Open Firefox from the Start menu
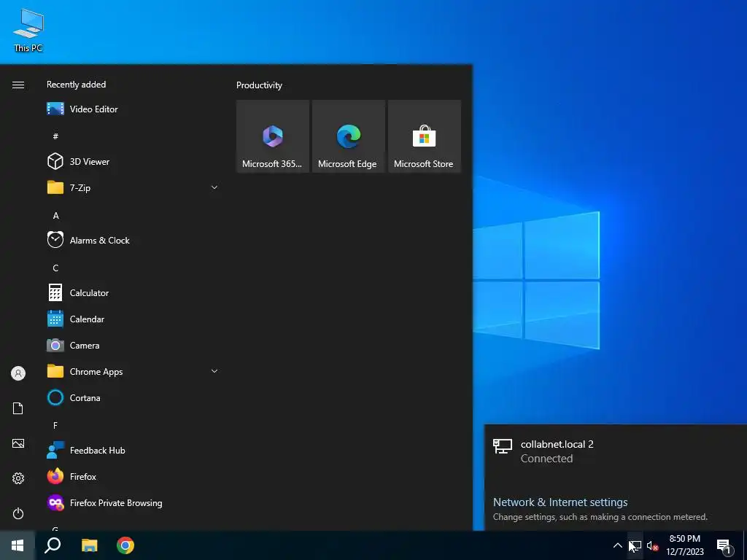Image resolution: width=747 pixels, height=560 pixels. pos(133,476)
